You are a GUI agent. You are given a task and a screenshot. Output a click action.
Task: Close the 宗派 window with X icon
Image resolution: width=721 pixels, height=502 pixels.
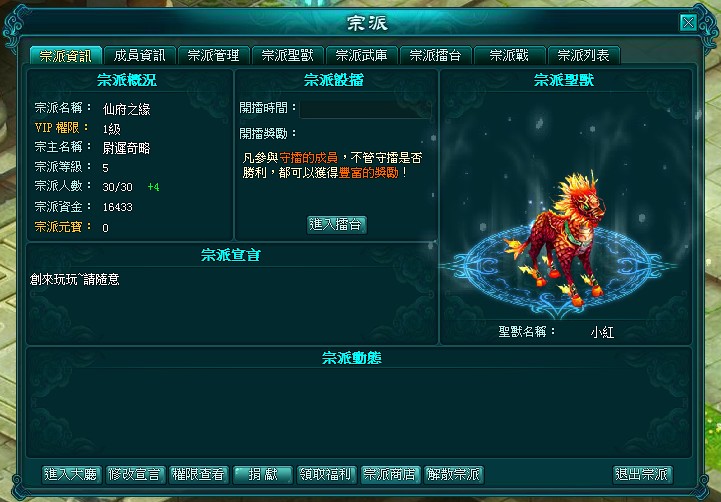[688, 23]
